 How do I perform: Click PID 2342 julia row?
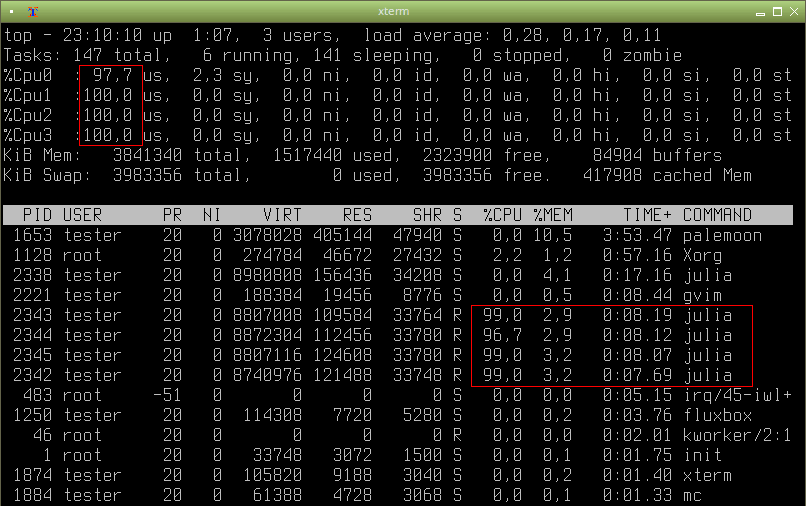398,375
